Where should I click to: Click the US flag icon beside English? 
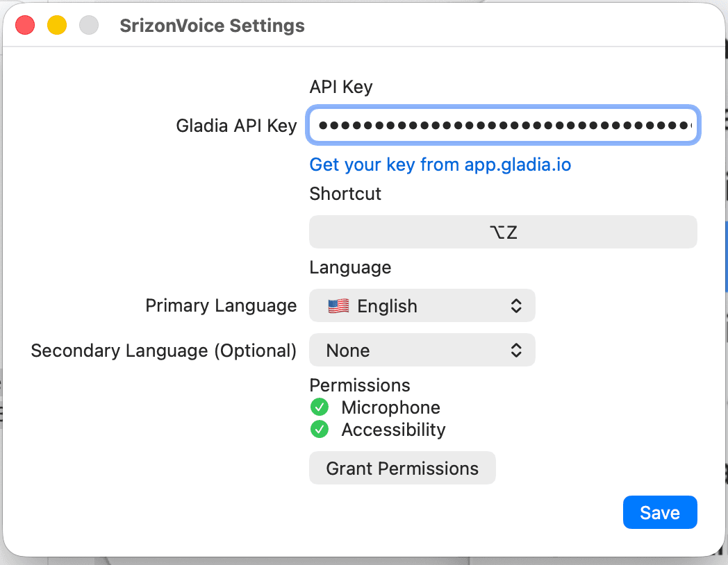[338, 305]
